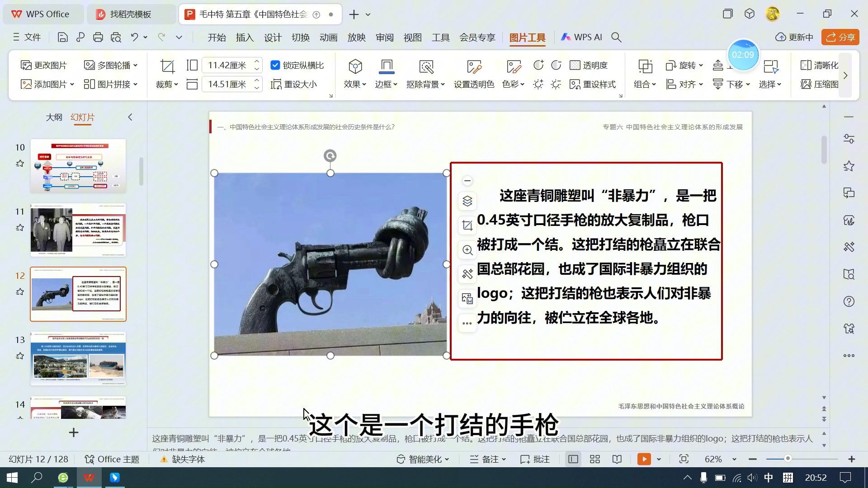Toggle microphone icon in system tray
Viewport: 868px width, 488px height.
point(703,478)
